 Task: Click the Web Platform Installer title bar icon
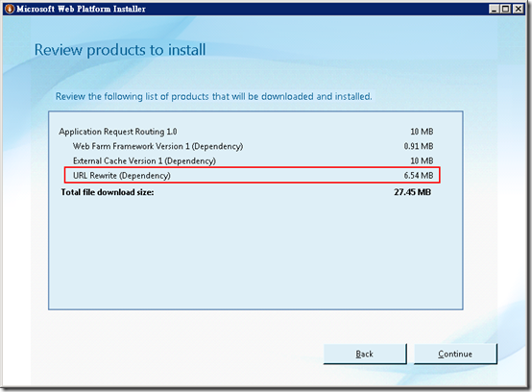(10, 9)
